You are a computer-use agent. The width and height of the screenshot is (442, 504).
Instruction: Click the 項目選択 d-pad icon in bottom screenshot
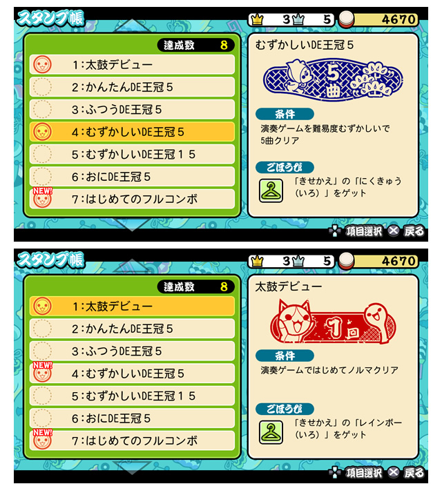[x=335, y=472]
